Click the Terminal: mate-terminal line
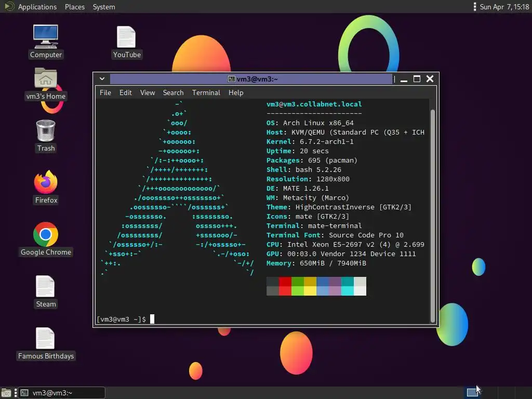Viewport: 532px width, 399px height. [x=314, y=225]
